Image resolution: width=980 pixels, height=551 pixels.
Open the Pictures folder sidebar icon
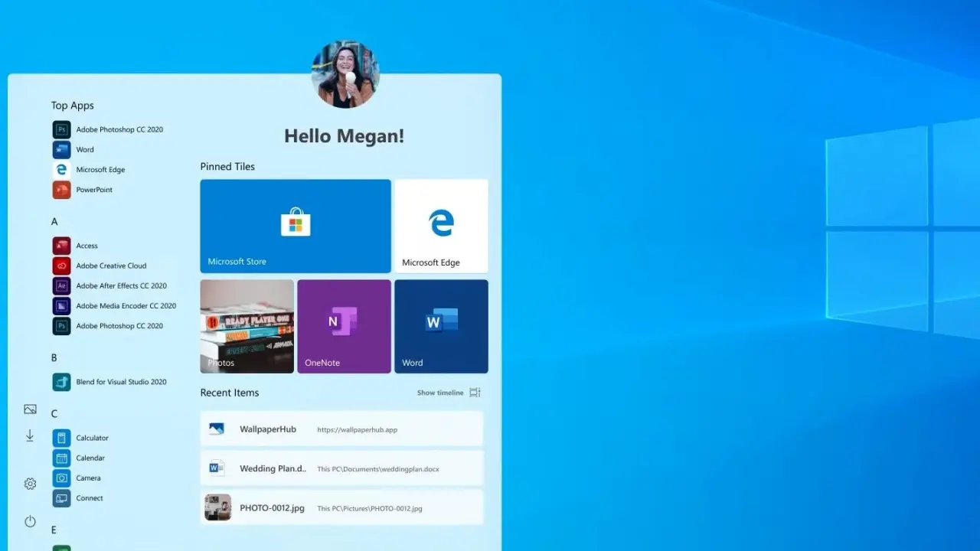[30, 409]
